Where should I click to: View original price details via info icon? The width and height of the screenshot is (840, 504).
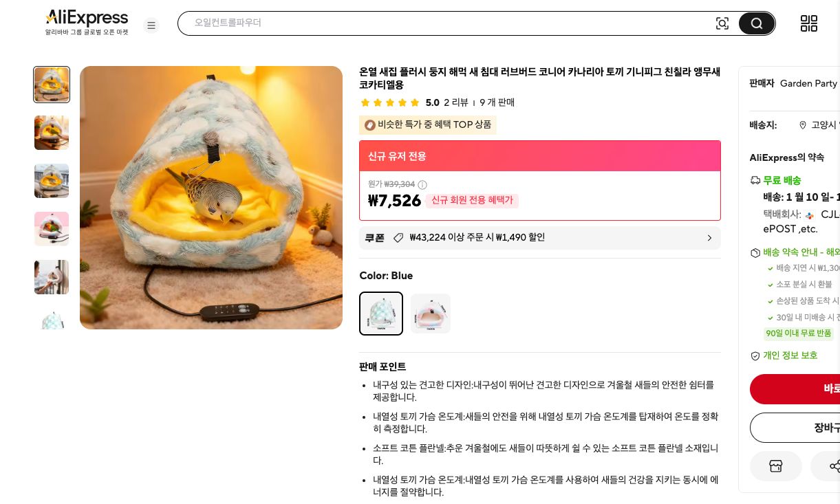click(x=422, y=184)
